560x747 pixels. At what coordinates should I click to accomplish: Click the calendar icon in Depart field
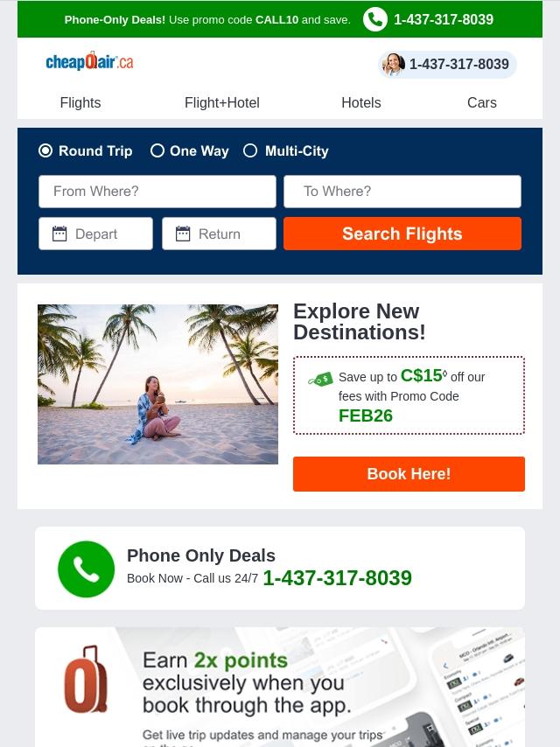coord(59,234)
